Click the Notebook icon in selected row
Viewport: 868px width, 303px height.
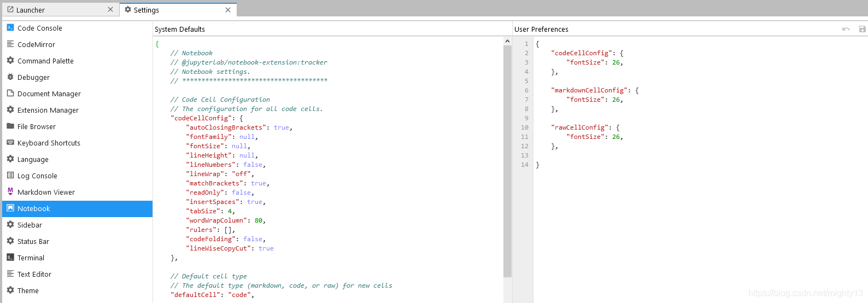click(x=10, y=208)
